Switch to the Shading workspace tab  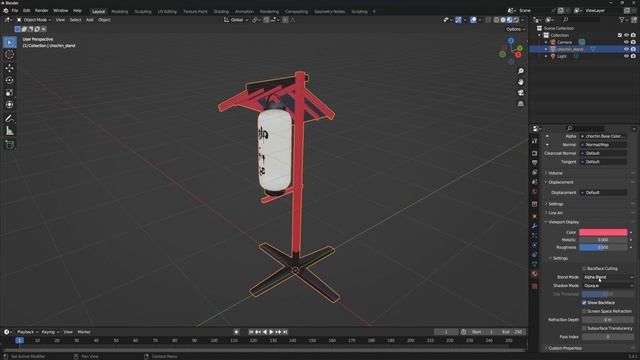point(221,11)
